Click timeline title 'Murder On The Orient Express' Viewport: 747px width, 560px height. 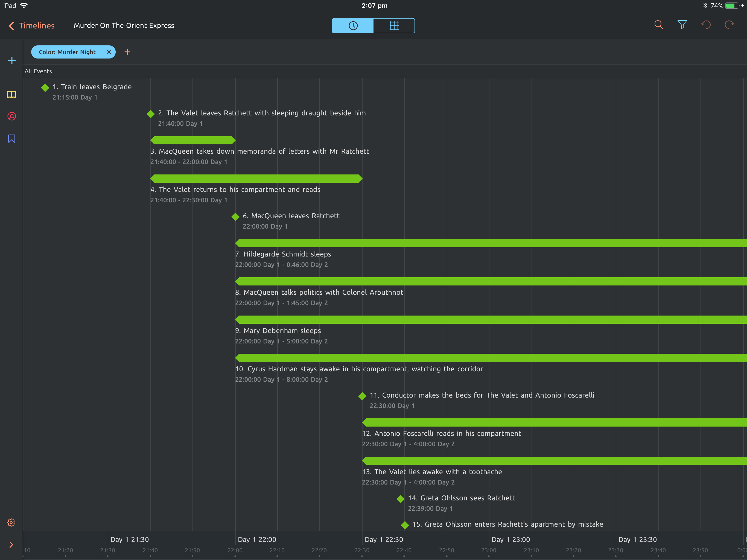[x=124, y=26]
